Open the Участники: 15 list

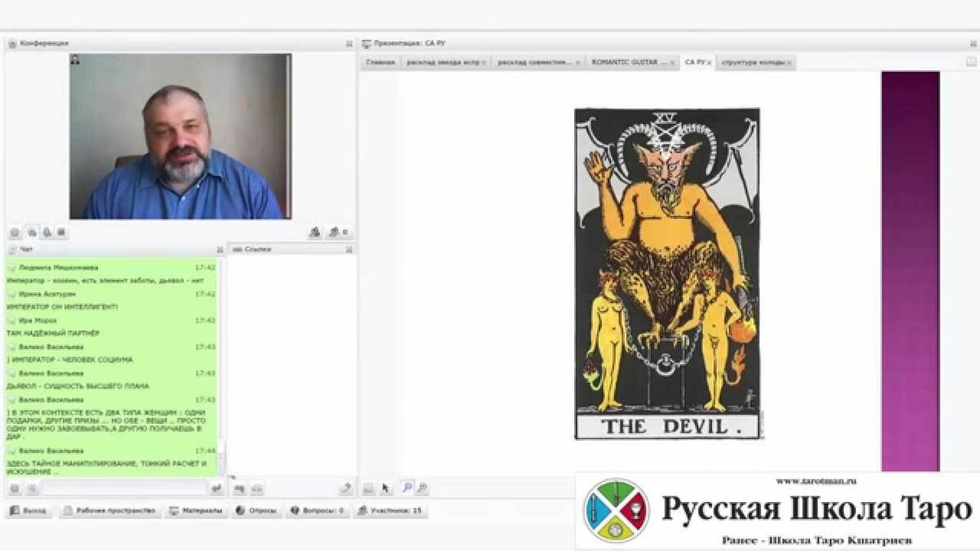pyautogui.click(x=390, y=511)
